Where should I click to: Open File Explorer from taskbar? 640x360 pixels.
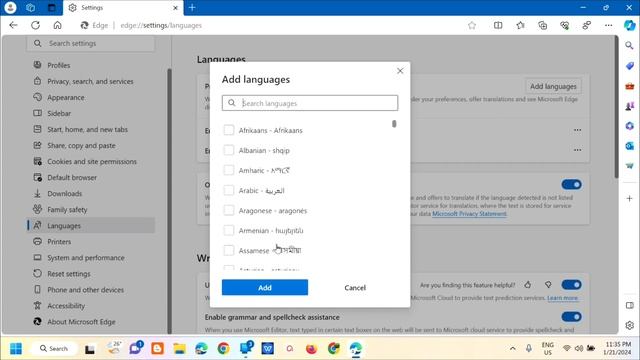point(179,349)
